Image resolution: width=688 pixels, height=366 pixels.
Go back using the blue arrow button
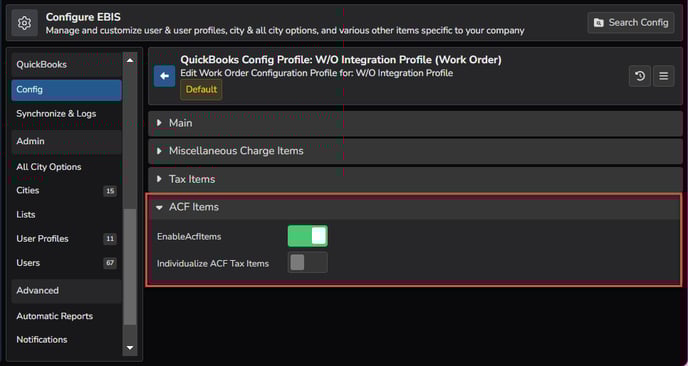coord(164,76)
